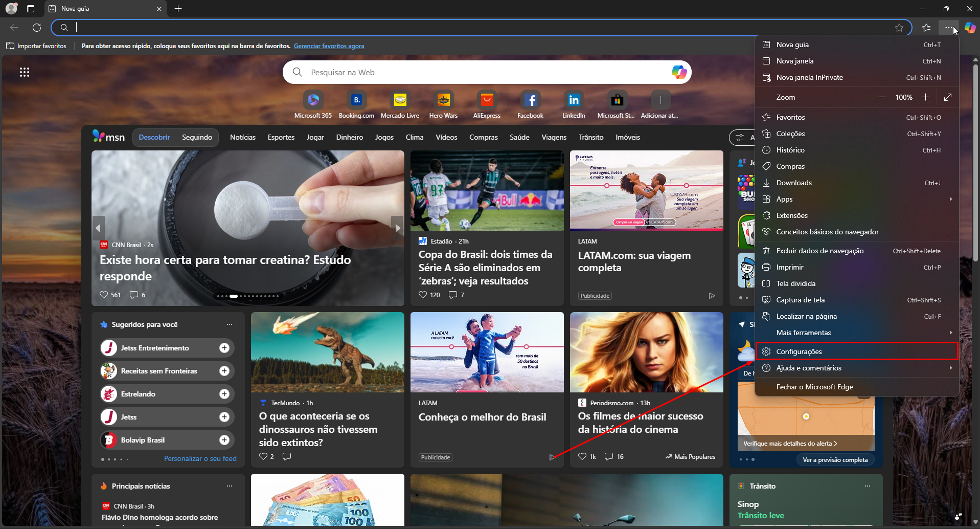Open the Mercado Livre shortcut tile
Image resolution: width=980 pixels, height=529 pixels.
coord(400,100)
